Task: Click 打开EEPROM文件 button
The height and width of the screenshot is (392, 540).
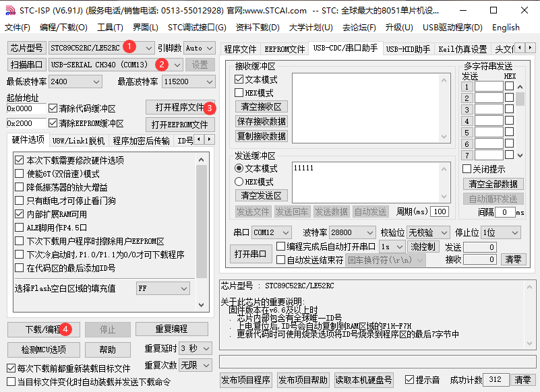Action: (181, 124)
